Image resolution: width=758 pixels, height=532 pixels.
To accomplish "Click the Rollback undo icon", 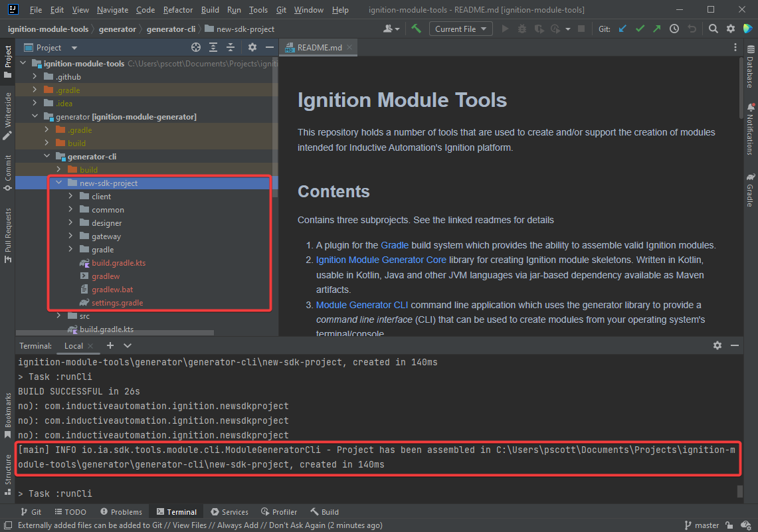I will tap(692, 29).
